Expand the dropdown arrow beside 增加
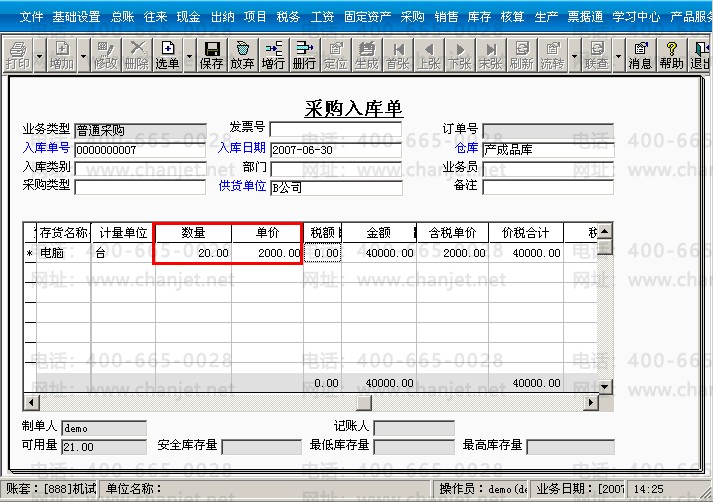Viewport: 713px width, 502px height. tap(83, 56)
